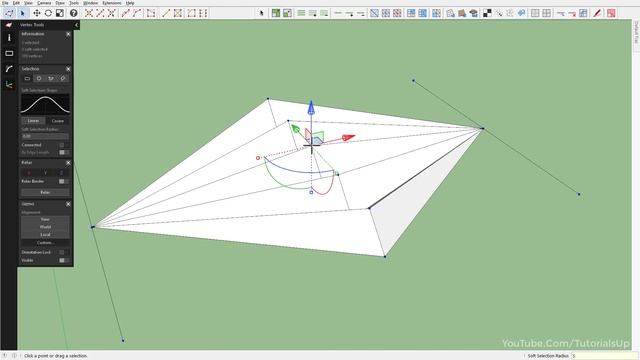Choose the Move tool with four arrows
The height and width of the screenshot is (360, 640).
(37, 13)
